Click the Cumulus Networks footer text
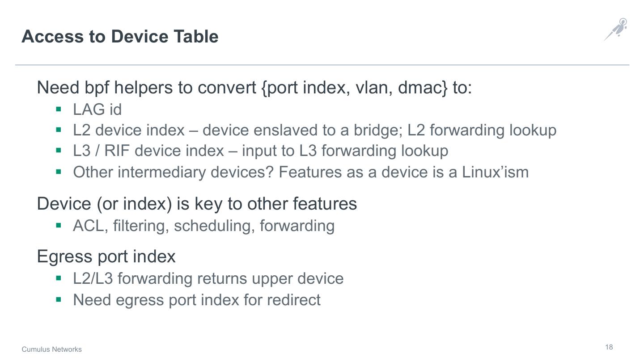Screen dimensions: 644x362 pyautogui.click(x=52, y=349)
